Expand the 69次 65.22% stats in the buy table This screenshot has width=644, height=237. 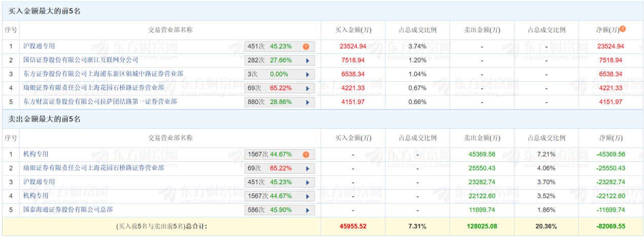[308, 88]
